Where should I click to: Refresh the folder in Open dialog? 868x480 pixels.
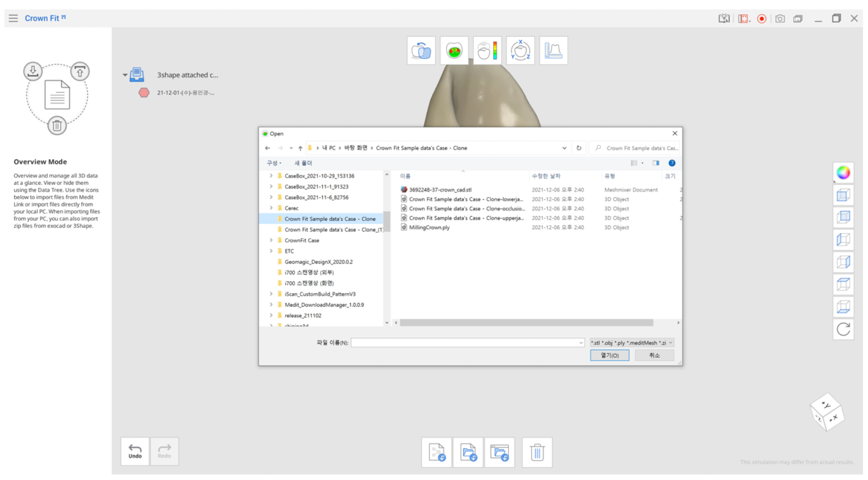[x=579, y=148]
